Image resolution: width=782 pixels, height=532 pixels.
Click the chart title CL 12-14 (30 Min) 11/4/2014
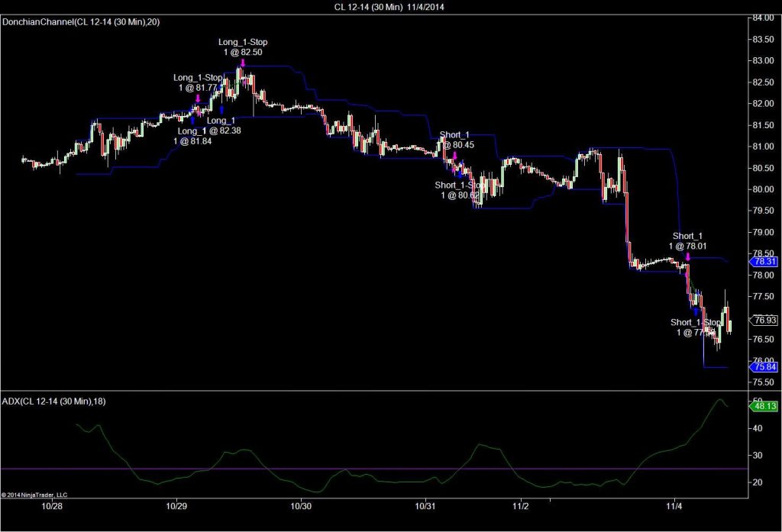389,7
